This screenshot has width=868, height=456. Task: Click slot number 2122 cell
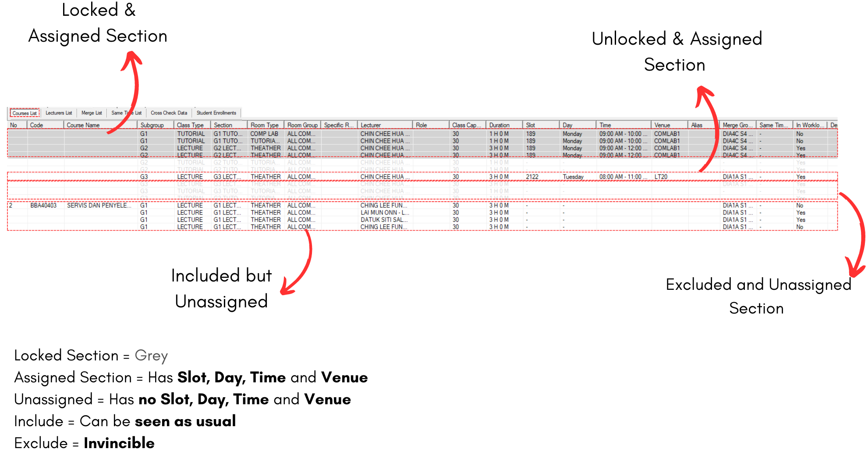point(532,177)
